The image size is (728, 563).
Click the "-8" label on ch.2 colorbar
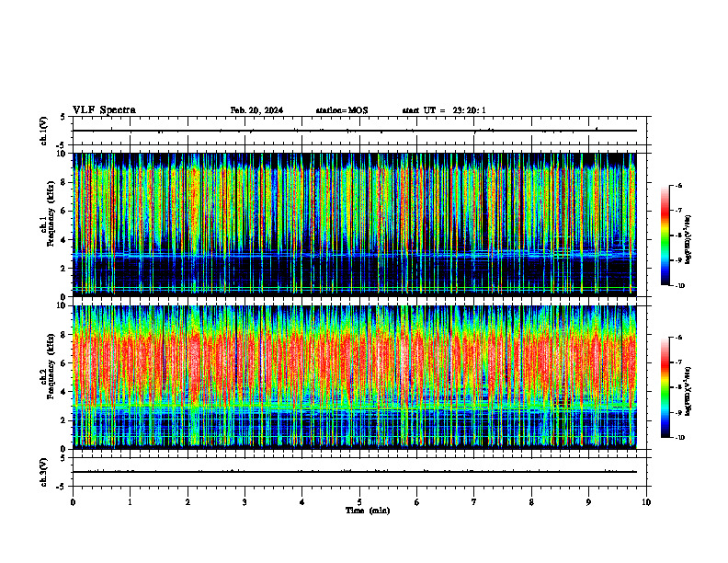(678, 387)
